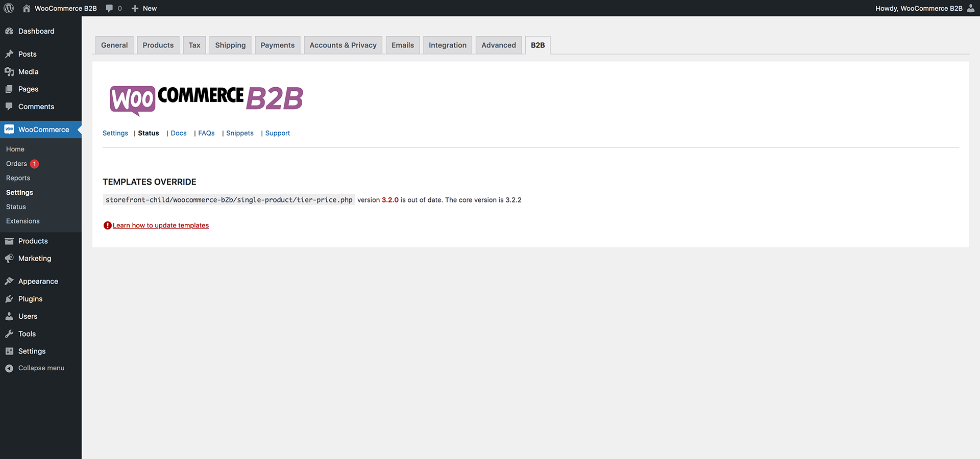Open the user avatar icon
980x459 pixels.
[971, 8]
